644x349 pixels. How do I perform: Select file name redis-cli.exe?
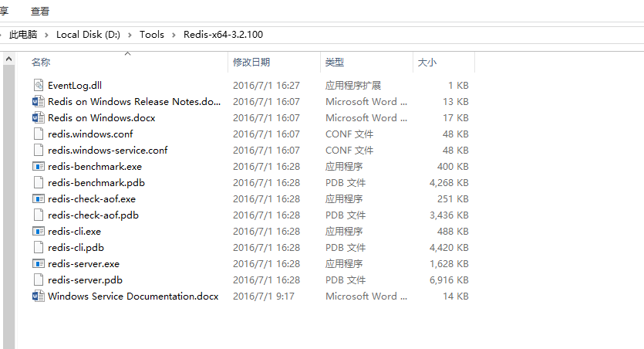[x=74, y=232]
